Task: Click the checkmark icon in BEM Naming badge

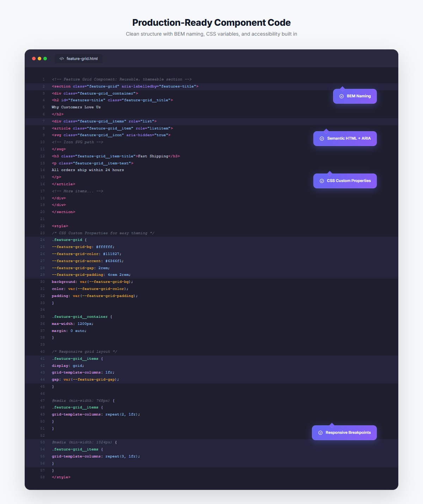Action: (341, 96)
